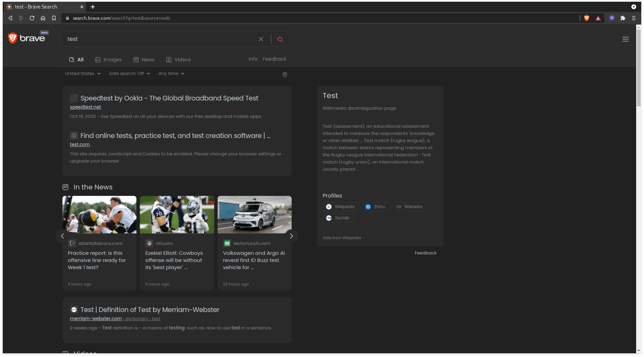The width and height of the screenshot is (644, 357).
Task: Open the browser extensions puzzle icon
Action: coord(623,18)
